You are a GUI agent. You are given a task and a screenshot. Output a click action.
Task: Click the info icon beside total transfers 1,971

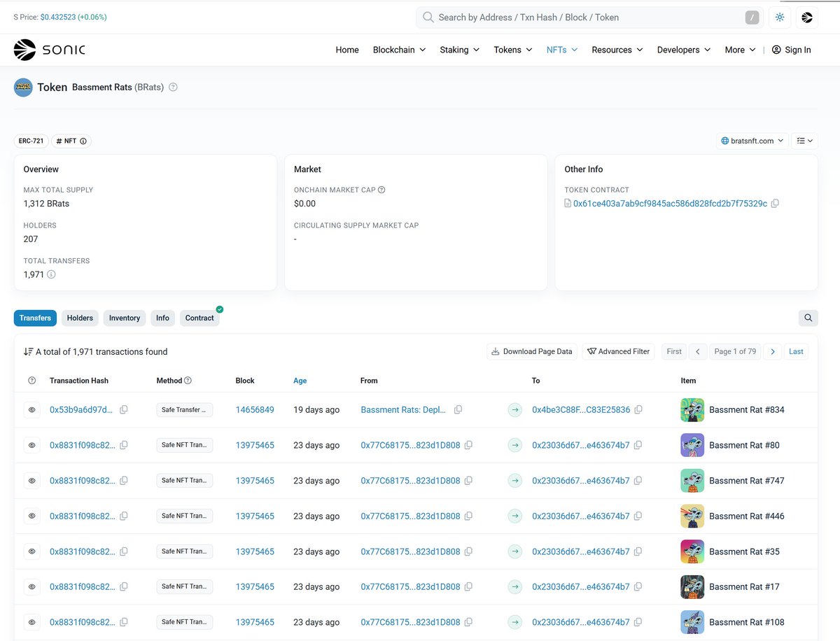point(51,274)
